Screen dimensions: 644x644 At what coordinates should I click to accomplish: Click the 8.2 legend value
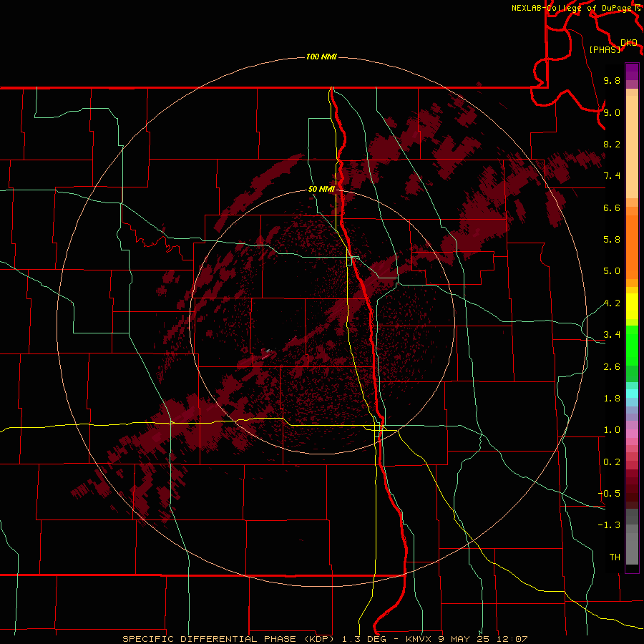point(612,144)
